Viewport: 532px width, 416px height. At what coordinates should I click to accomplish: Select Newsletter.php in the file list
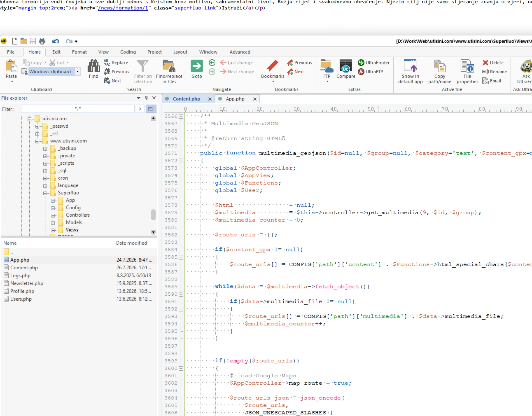click(x=27, y=283)
